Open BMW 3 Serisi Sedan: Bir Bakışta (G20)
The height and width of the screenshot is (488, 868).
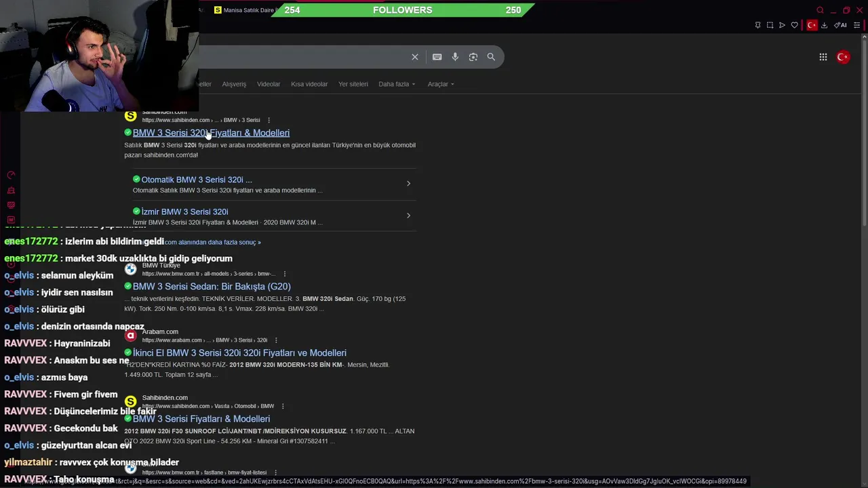(x=212, y=287)
